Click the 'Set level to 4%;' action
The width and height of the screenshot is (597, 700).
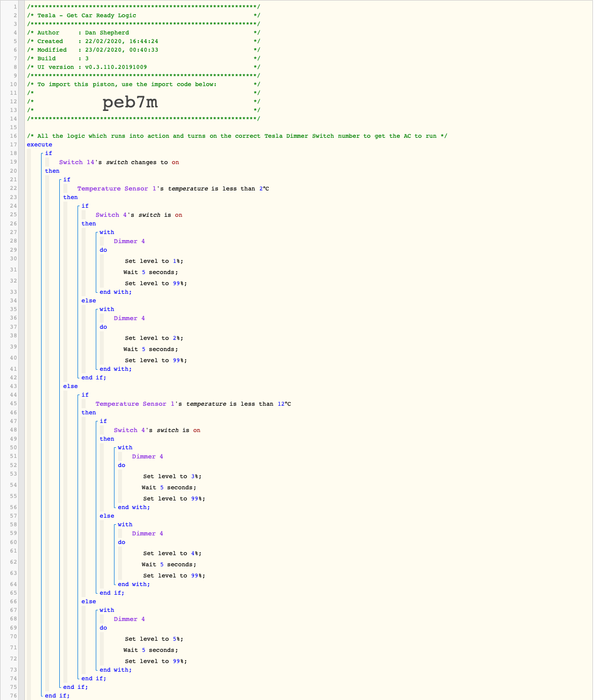[172, 553]
